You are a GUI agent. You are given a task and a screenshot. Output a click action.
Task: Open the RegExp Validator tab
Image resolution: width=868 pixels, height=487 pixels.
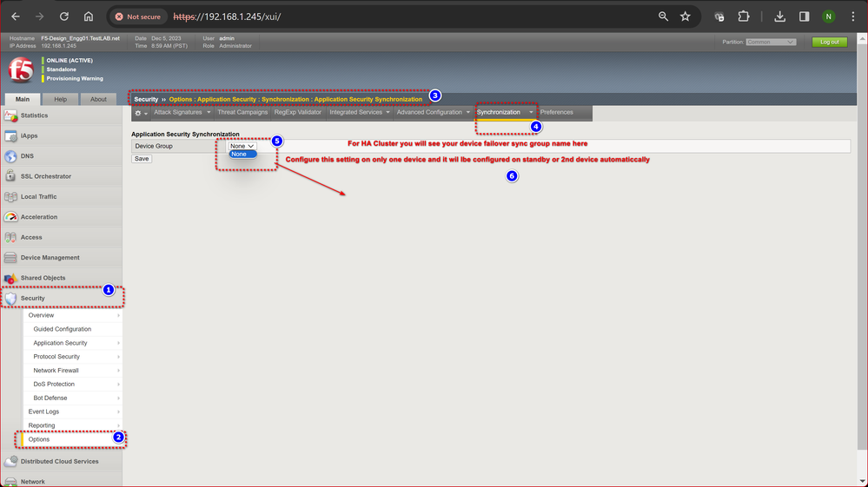[x=298, y=112]
